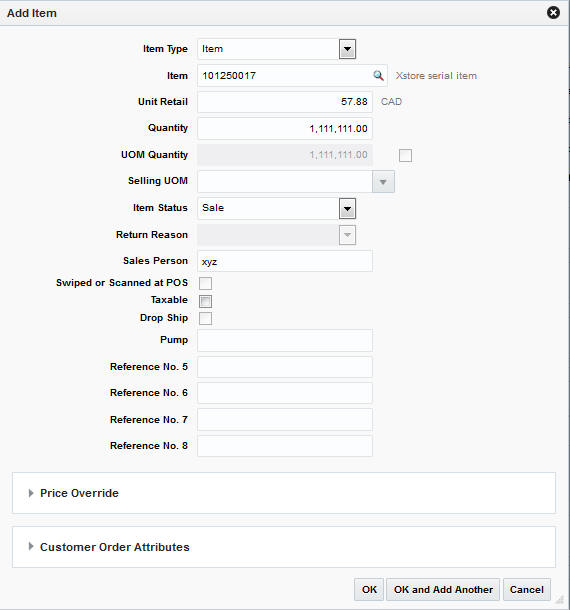Toggle the Taxable checkbox
The height and width of the screenshot is (610, 570).
205,301
